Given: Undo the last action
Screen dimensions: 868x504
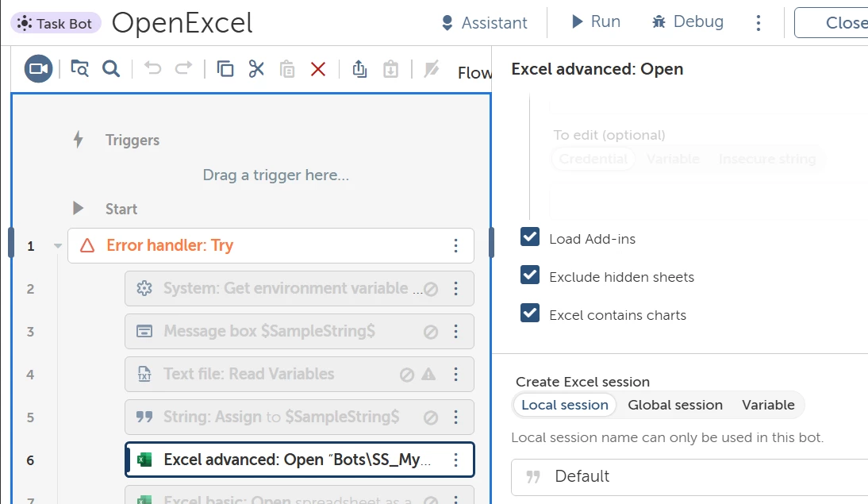Looking at the screenshot, I should click(x=152, y=69).
